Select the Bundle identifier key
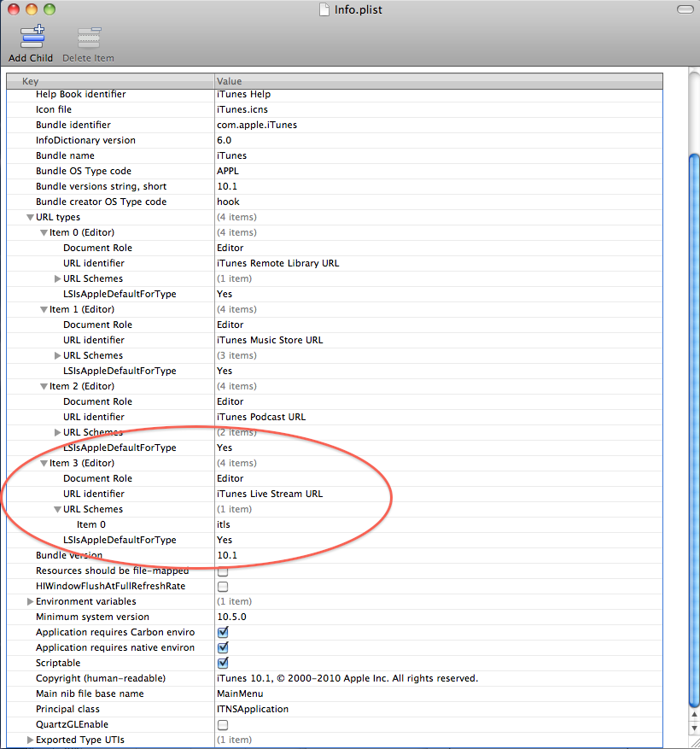The height and width of the screenshot is (749, 700). click(x=73, y=125)
